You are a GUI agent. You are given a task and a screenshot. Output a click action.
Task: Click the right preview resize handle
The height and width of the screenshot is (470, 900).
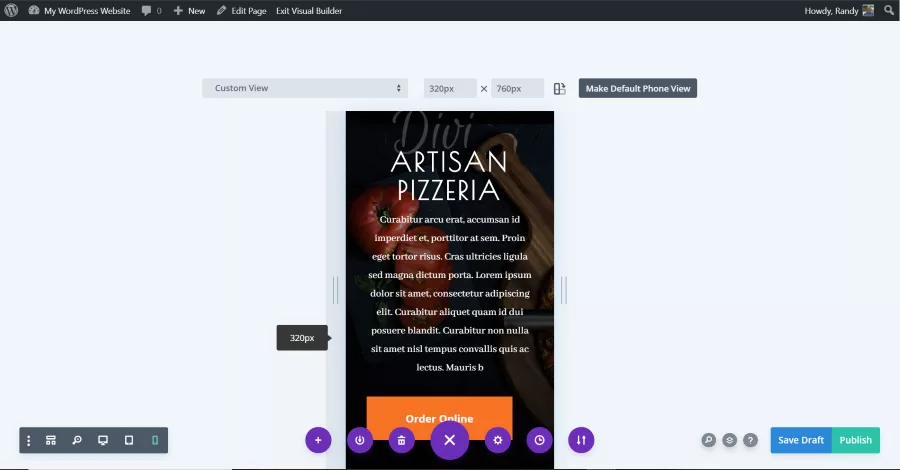click(564, 290)
